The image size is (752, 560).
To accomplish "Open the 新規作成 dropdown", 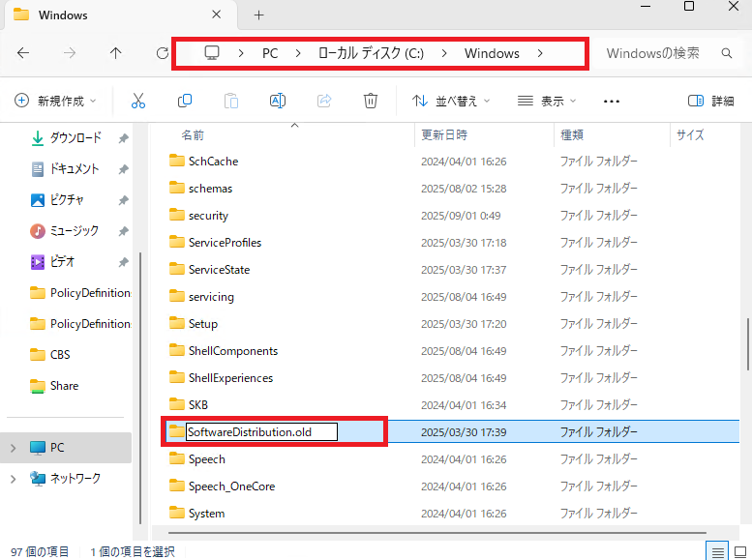I will [56, 101].
